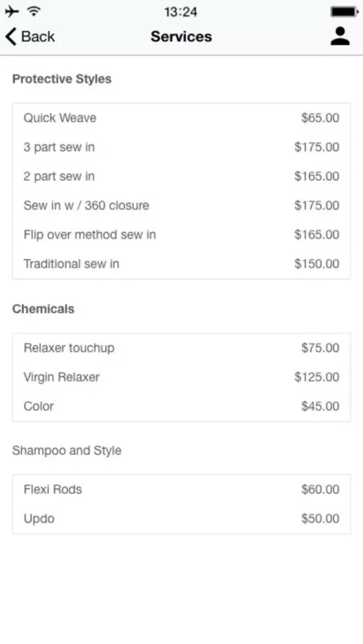
Task: Select Flip over method sew in
Action: click(x=181, y=234)
